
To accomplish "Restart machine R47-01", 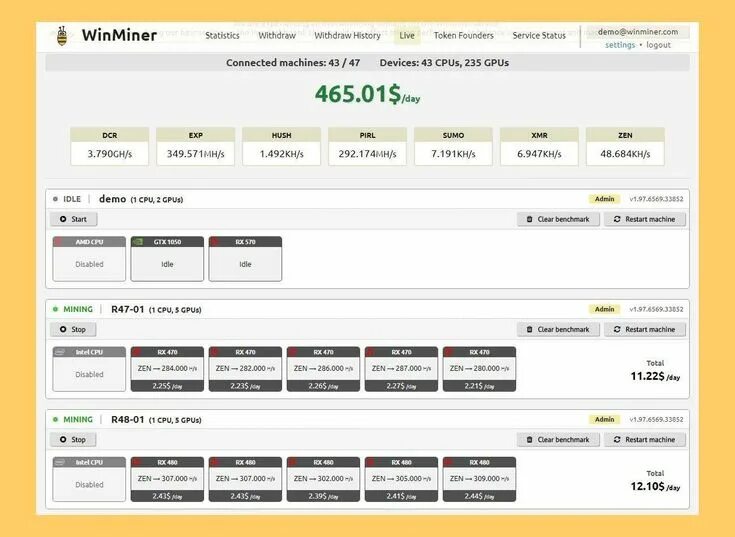I will pos(645,329).
